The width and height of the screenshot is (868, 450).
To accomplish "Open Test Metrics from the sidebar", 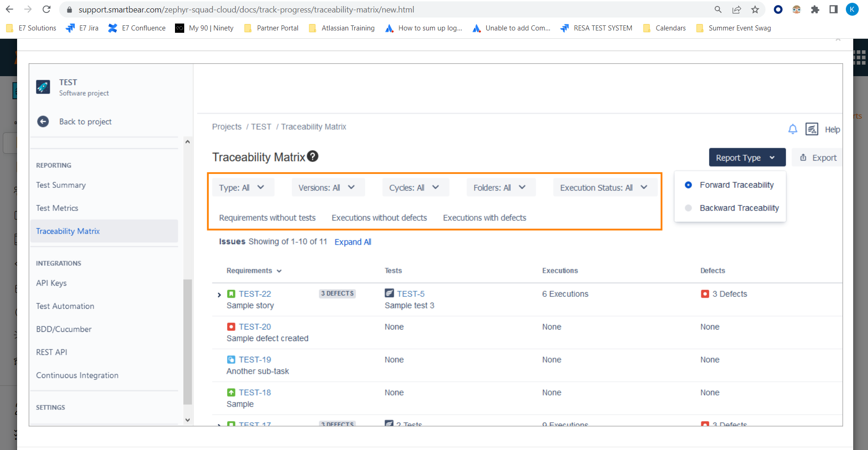I will pos(57,208).
